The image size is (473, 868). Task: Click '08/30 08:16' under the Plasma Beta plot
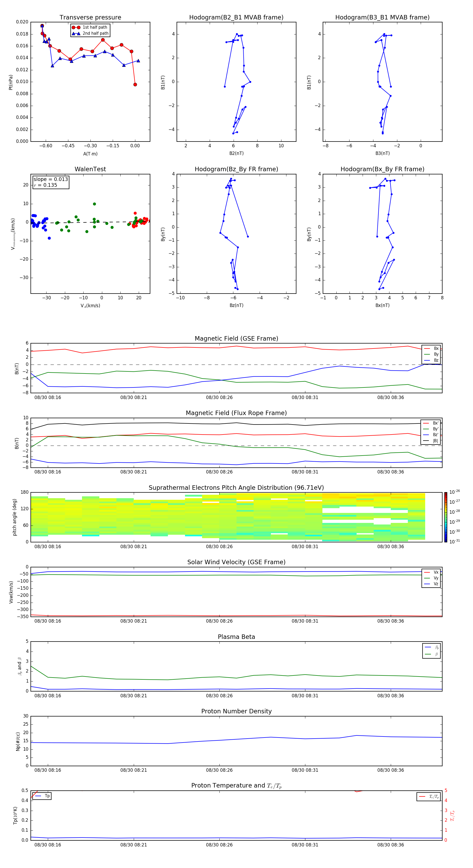tap(48, 696)
